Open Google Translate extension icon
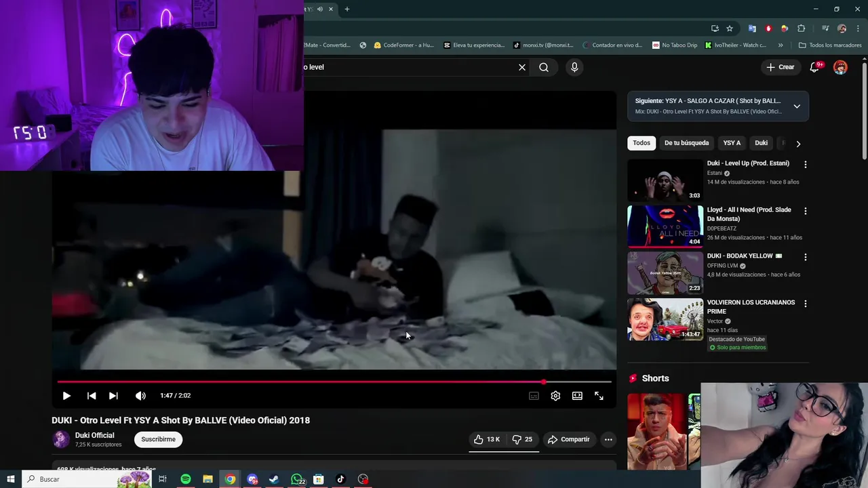 coord(752,28)
